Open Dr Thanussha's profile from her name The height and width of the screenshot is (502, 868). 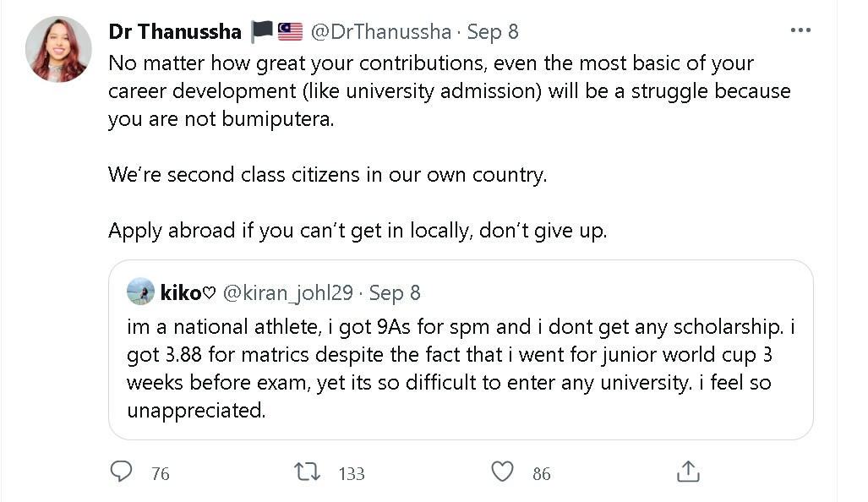[x=174, y=31]
